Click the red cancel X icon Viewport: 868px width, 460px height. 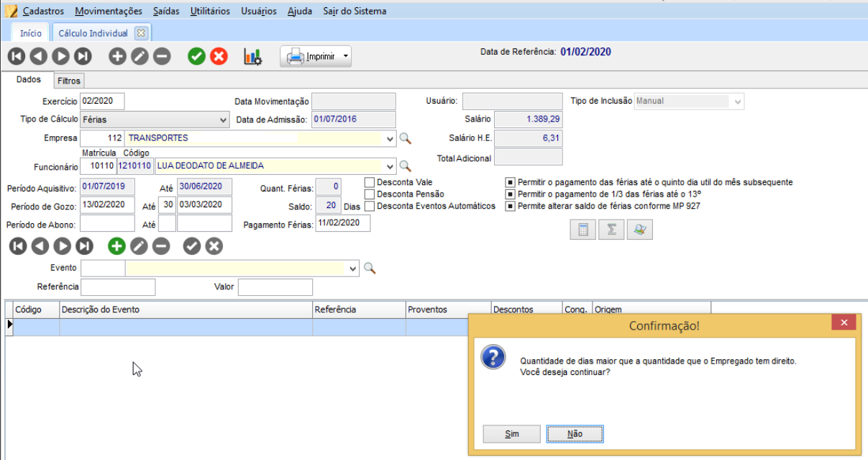click(219, 56)
